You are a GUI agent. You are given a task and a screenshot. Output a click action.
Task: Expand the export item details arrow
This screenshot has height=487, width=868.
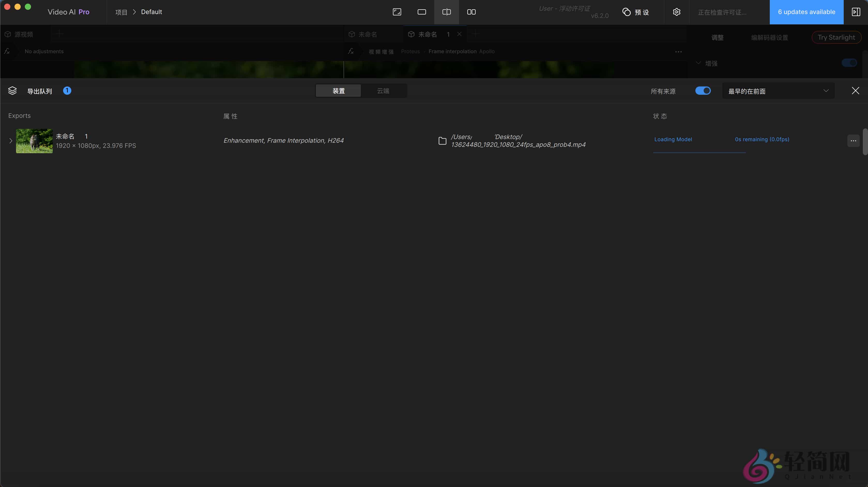click(10, 141)
